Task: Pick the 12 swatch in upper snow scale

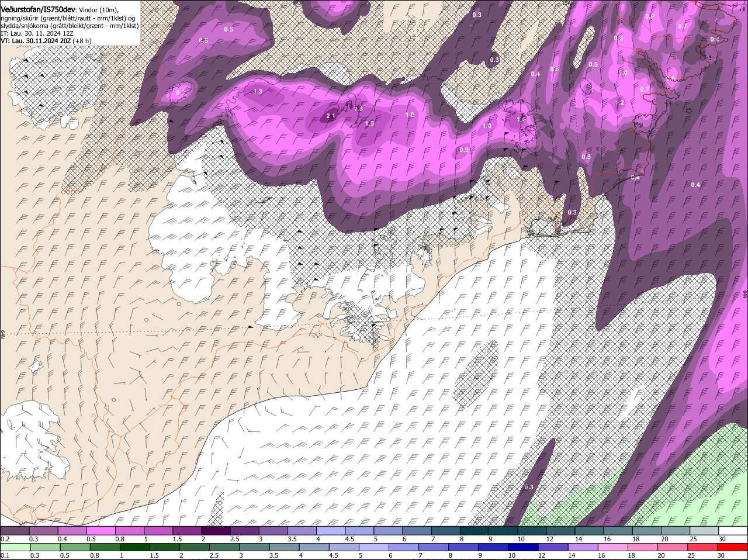Action: click(x=560, y=531)
